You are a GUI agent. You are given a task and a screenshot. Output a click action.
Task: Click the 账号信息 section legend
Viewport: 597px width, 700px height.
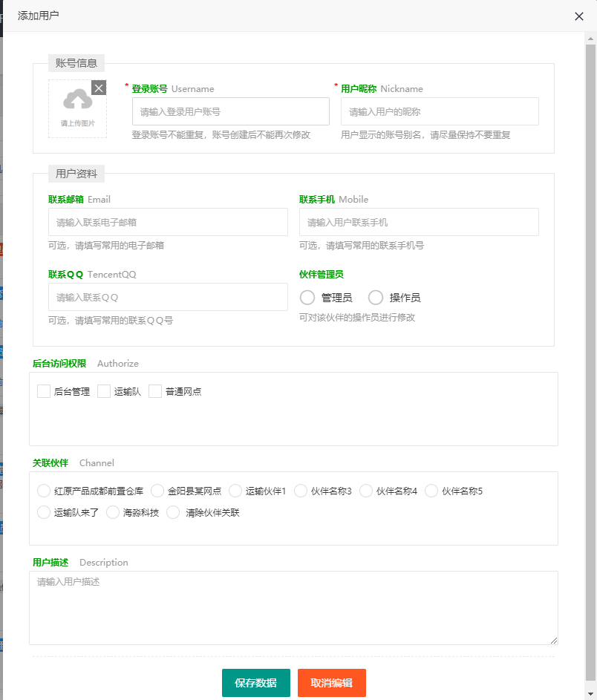(76, 63)
